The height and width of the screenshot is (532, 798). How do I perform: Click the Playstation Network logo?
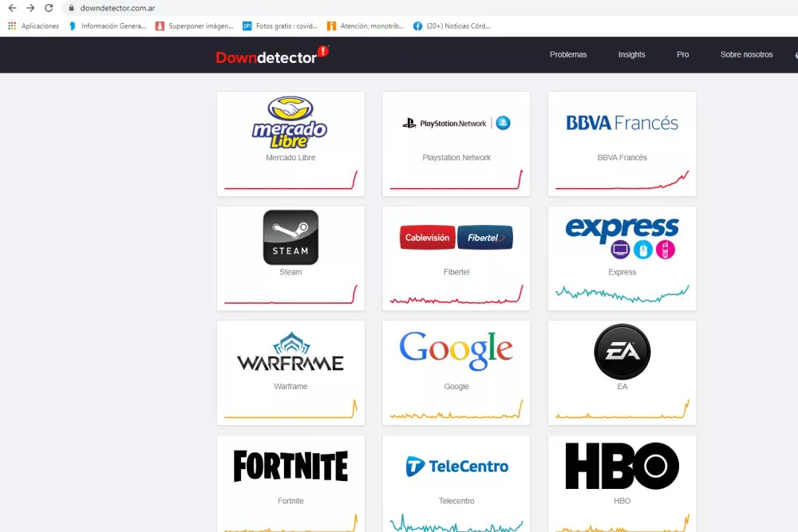click(x=456, y=123)
